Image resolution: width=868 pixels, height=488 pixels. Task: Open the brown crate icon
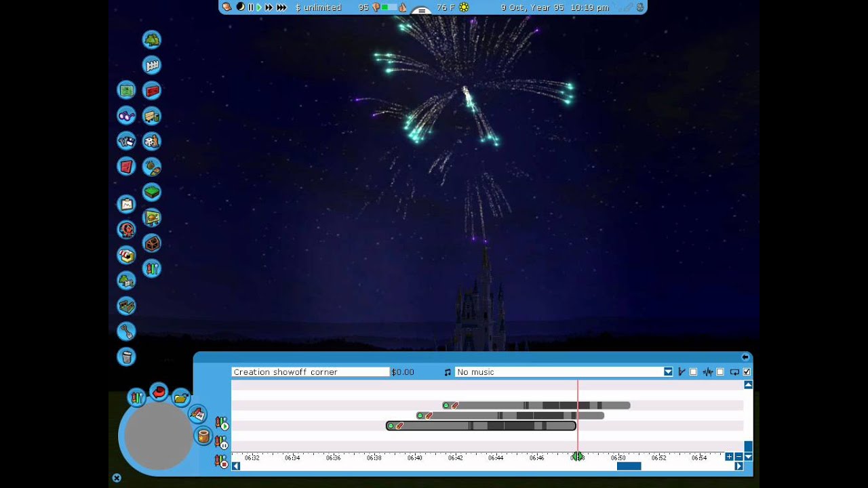tap(152, 243)
